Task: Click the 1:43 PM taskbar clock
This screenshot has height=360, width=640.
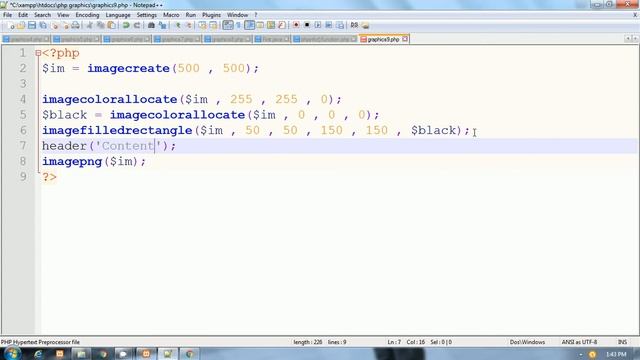Action: [616, 354]
